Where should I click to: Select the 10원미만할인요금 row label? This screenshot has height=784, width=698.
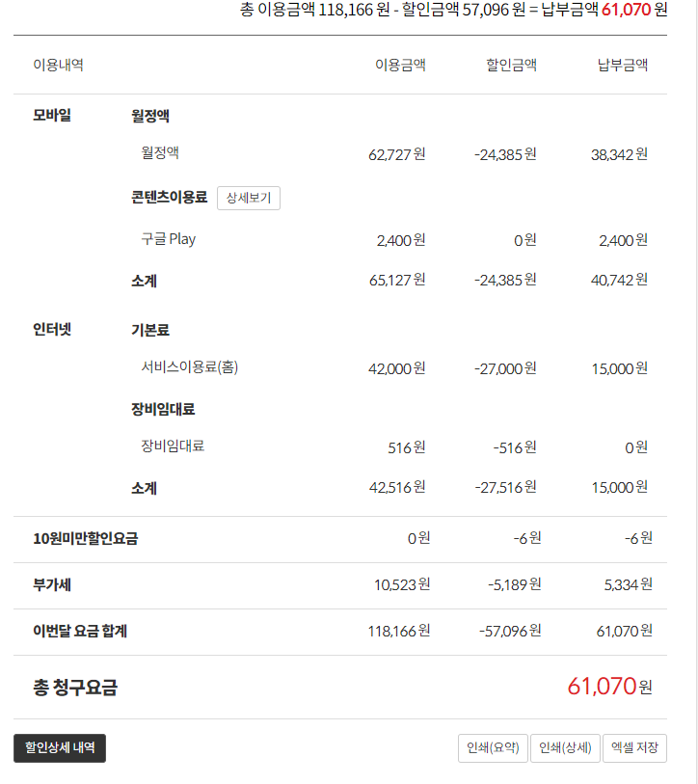pyautogui.click(x=85, y=538)
